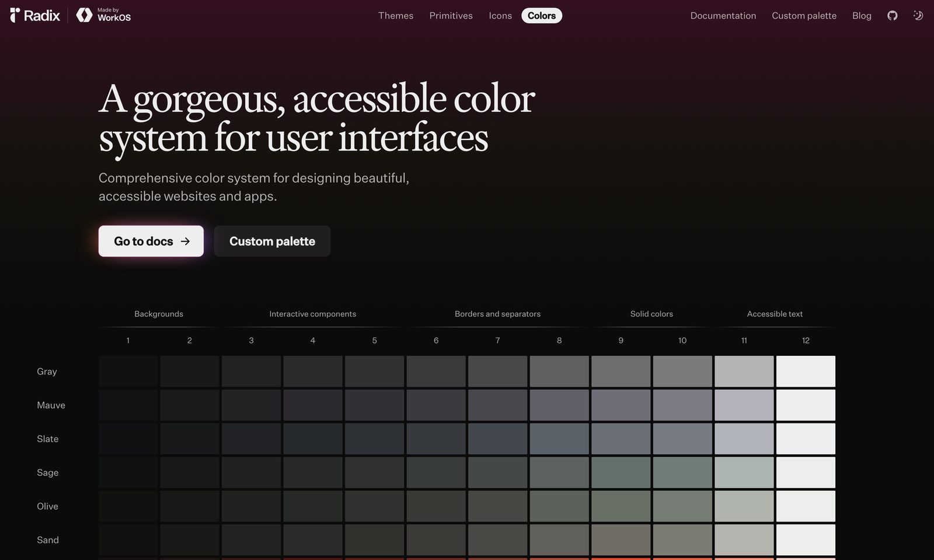Viewport: 934px width, 560px height.
Task: Click the Radix logo
Action: tap(35, 15)
